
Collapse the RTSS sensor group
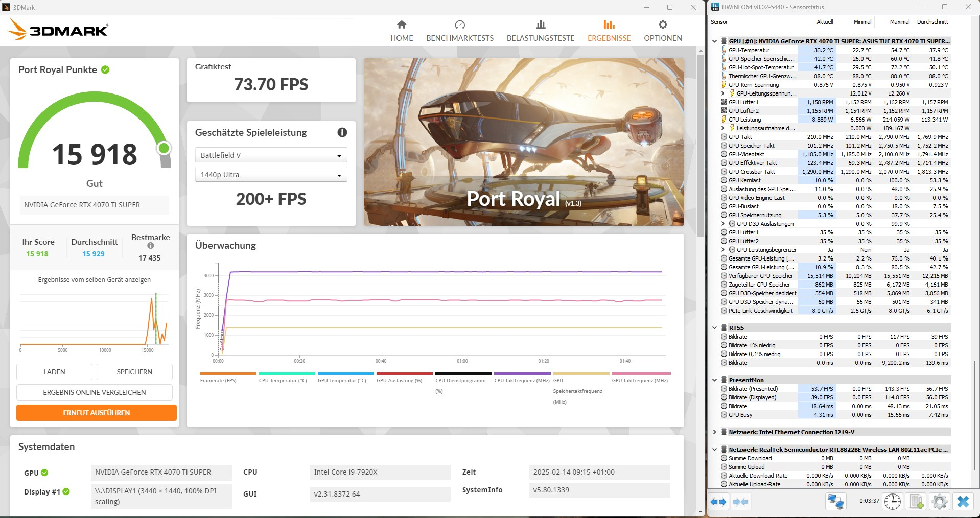click(715, 328)
